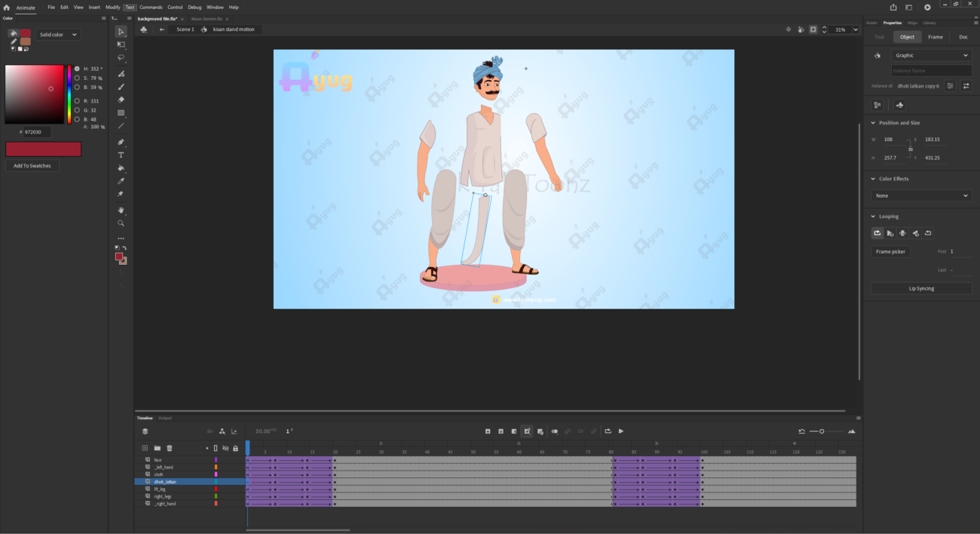Open the Solid color fill type dropdown
The height and width of the screenshot is (534, 980).
(58, 35)
